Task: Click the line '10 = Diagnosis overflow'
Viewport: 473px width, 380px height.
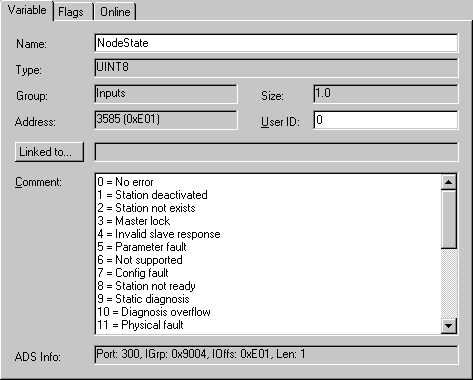Action: point(154,312)
